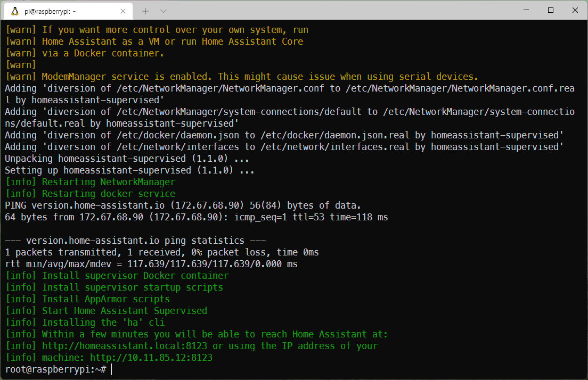Viewport: 588px width, 380px height.
Task: Click 'Start Home Assistant Supervised' line
Action: coord(106,311)
